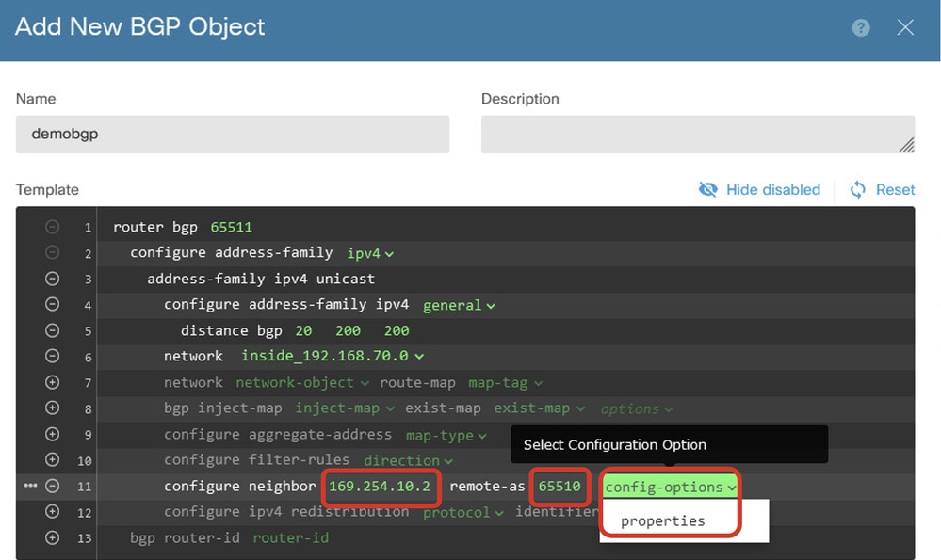Edit the first distance value 20
Screen dimensions: 941x560
click(303, 331)
